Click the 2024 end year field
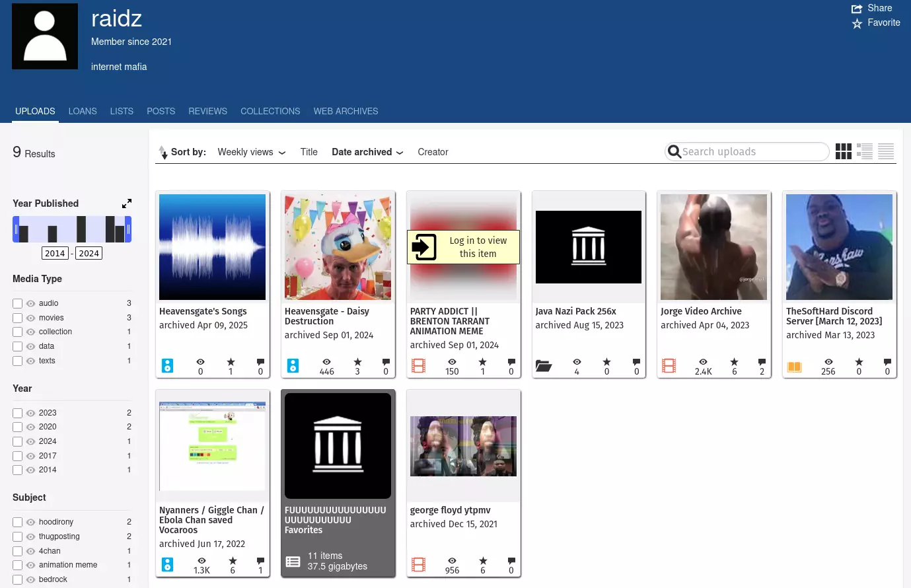 point(89,253)
